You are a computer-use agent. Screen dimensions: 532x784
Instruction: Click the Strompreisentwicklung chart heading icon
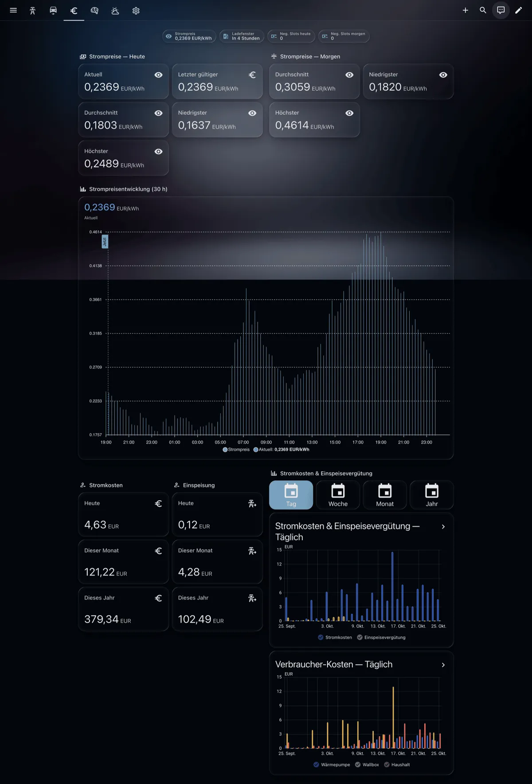(x=83, y=189)
